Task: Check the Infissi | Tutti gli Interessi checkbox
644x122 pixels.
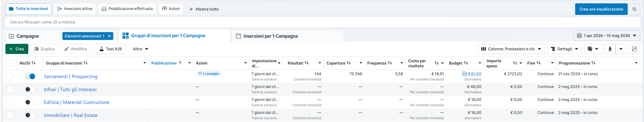Action: (x=10, y=89)
